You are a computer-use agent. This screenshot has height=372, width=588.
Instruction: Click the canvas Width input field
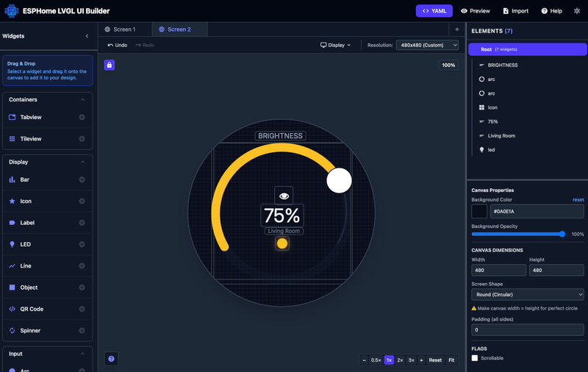pos(498,270)
